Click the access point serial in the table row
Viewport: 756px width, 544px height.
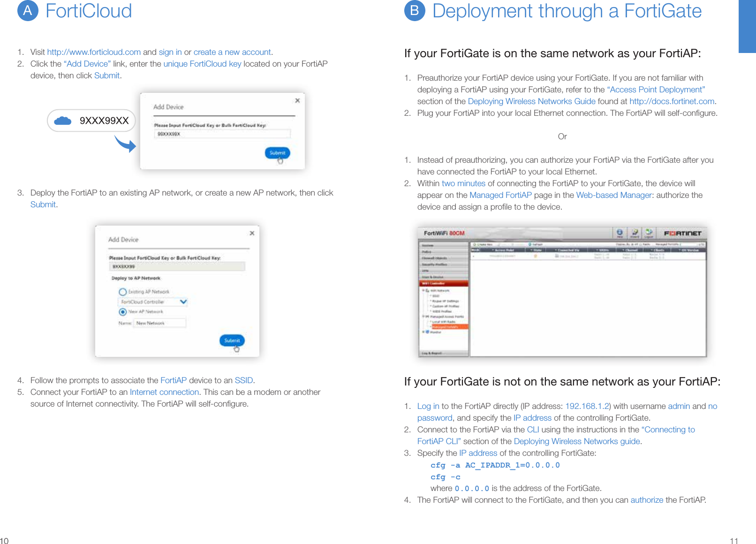point(502,256)
